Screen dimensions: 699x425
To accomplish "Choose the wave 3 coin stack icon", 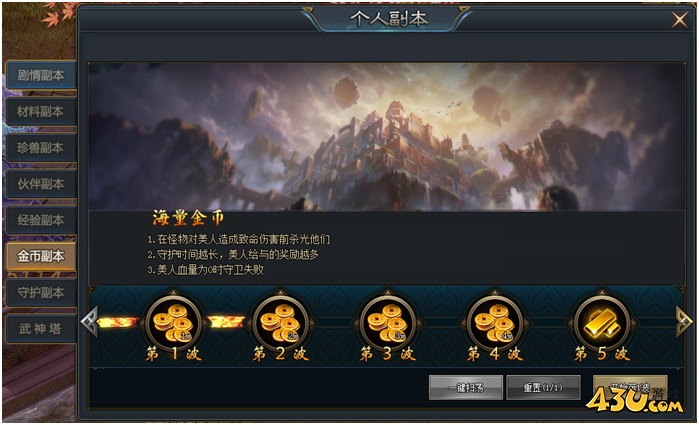I will [x=387, y=323].
